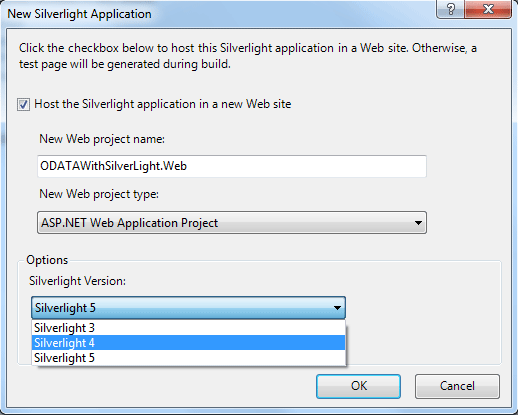
Task: Click the arrow on the Web project type combo
Action: pos(418,223)
